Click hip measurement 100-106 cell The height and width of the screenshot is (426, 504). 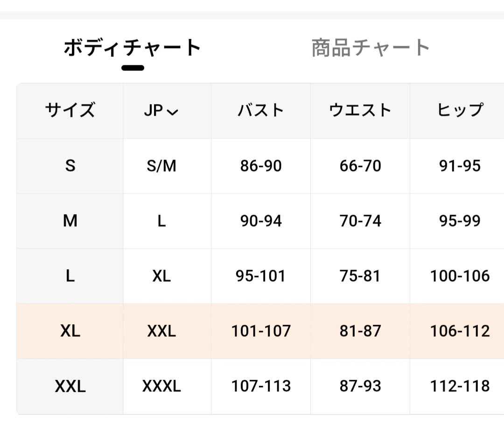460,276
